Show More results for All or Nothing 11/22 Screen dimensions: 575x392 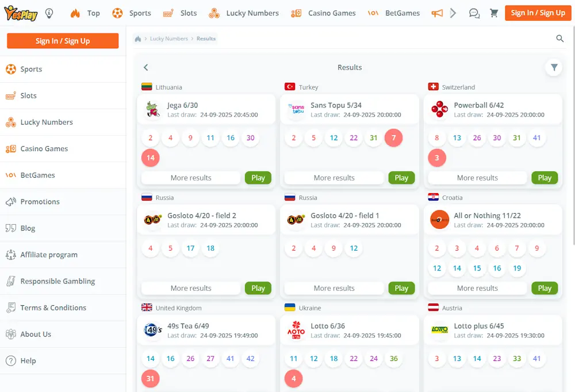coord(477,288)
